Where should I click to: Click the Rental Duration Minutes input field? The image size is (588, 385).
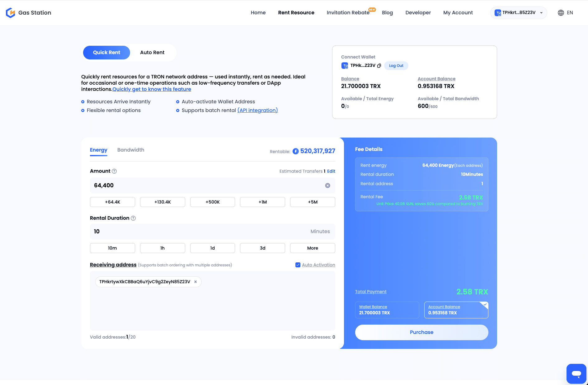pos(213,232)
